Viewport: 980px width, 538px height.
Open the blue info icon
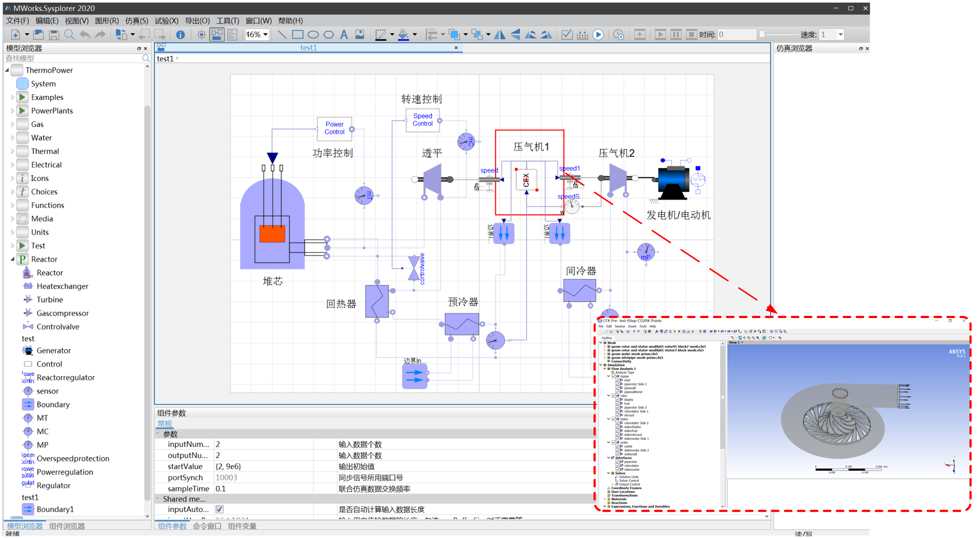coord(180,35)
